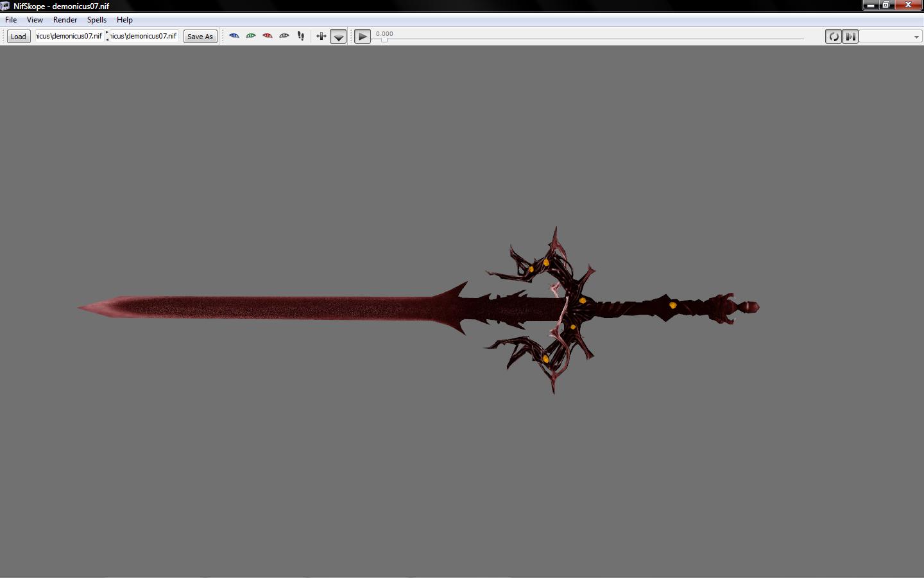Click the sword model in viewport
The height and width of the screenshot is (578, 924).
pos(418,310)
